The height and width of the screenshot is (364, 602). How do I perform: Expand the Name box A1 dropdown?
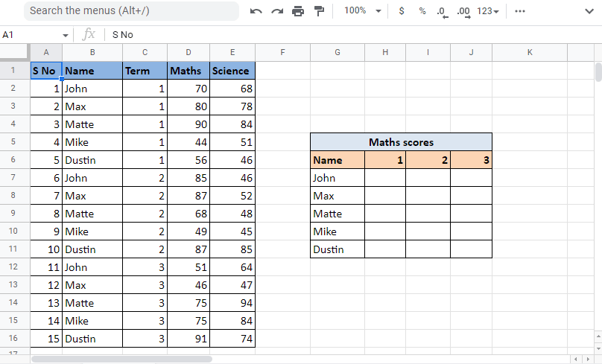click(x=66, y=35)
